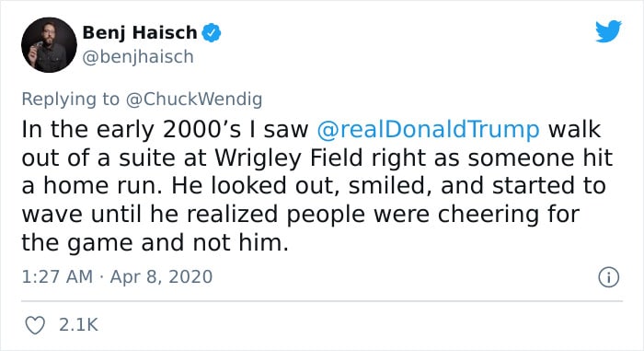Open the tweet info circle icon
The width and height of the screenshot is (644, 351).
point(608,277)
